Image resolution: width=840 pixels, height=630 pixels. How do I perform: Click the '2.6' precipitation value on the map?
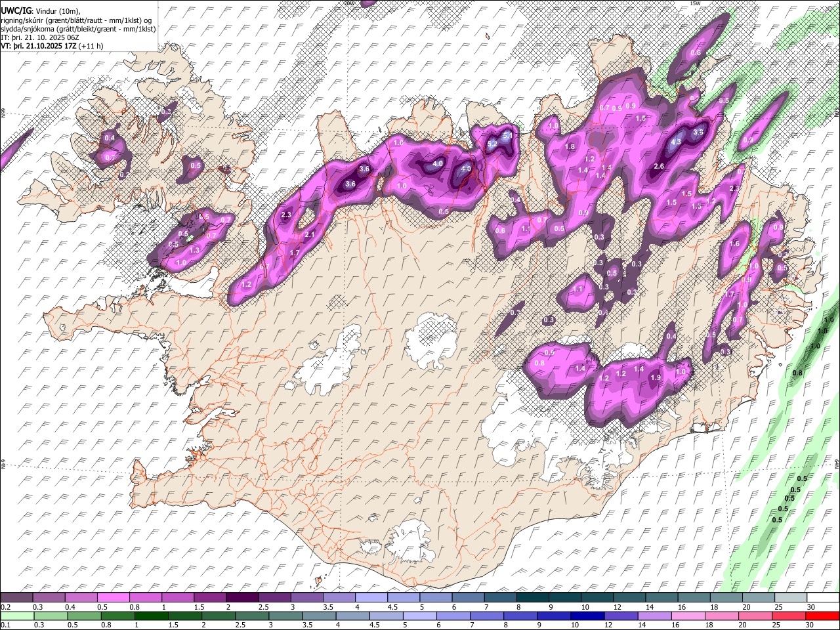(x=659, y=167)
